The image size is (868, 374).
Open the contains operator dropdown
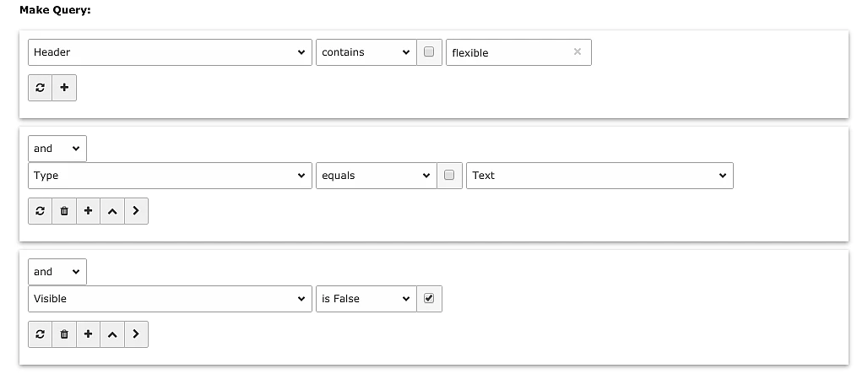click(366, 52)
